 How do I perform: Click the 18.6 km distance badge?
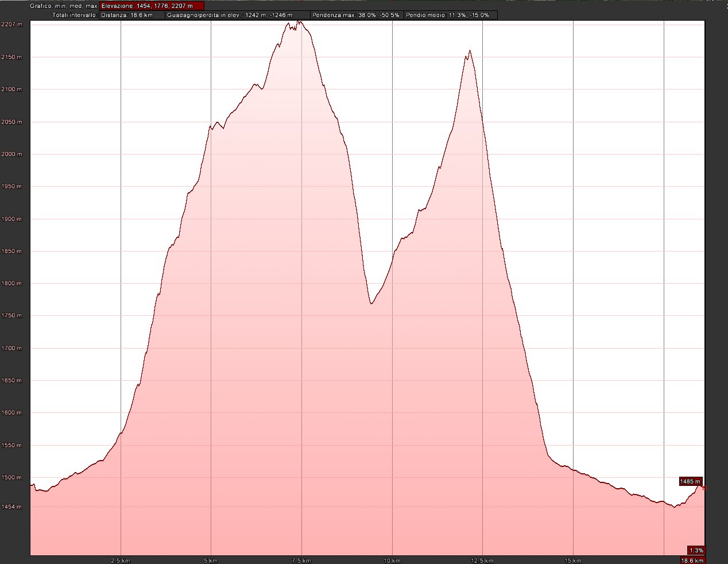click(691, 561)
